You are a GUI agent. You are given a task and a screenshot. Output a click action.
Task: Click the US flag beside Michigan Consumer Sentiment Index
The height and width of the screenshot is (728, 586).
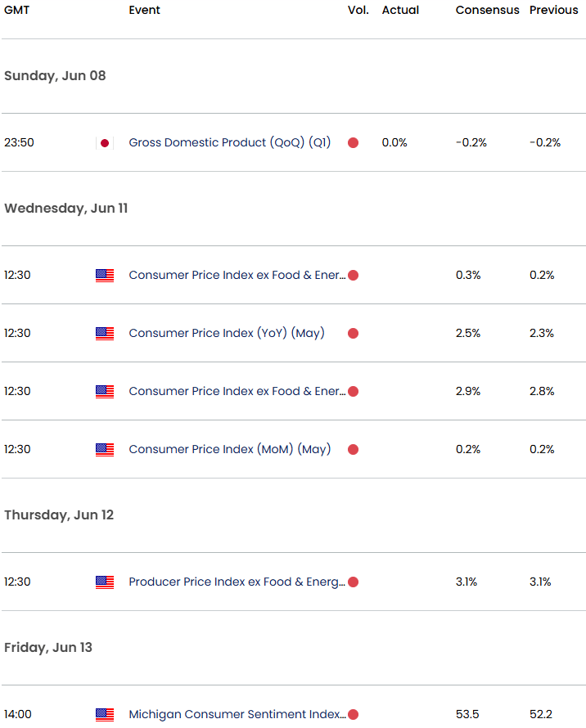[104, 715]
